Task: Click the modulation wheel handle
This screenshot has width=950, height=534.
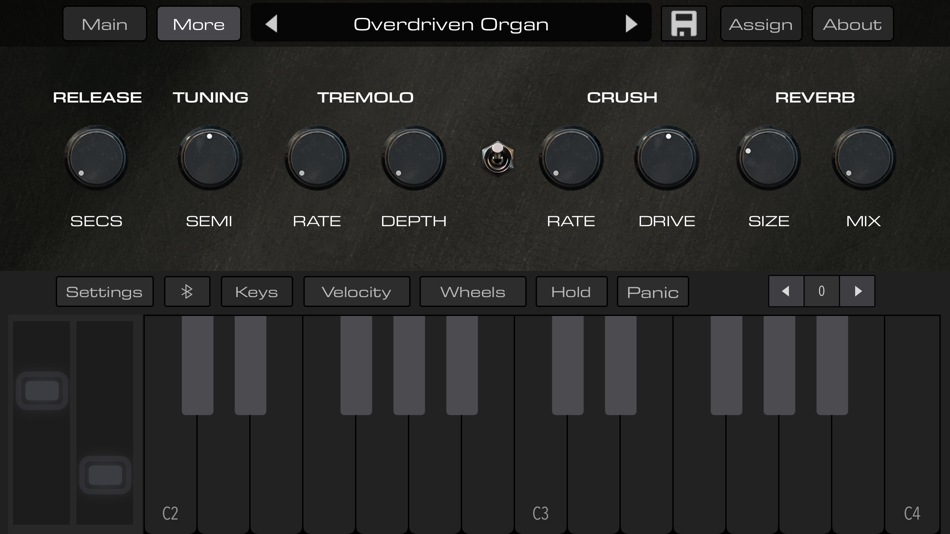Action: [x=105, y=475]
